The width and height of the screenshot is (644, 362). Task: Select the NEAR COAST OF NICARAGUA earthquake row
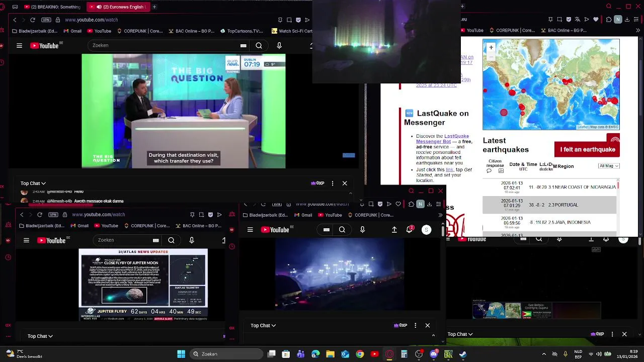[x=549, y=187]
